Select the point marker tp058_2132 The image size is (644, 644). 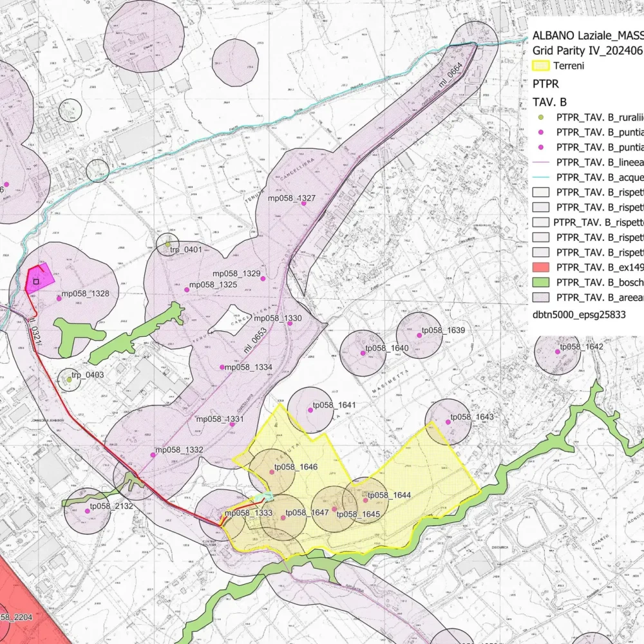[x=87, y=511]
